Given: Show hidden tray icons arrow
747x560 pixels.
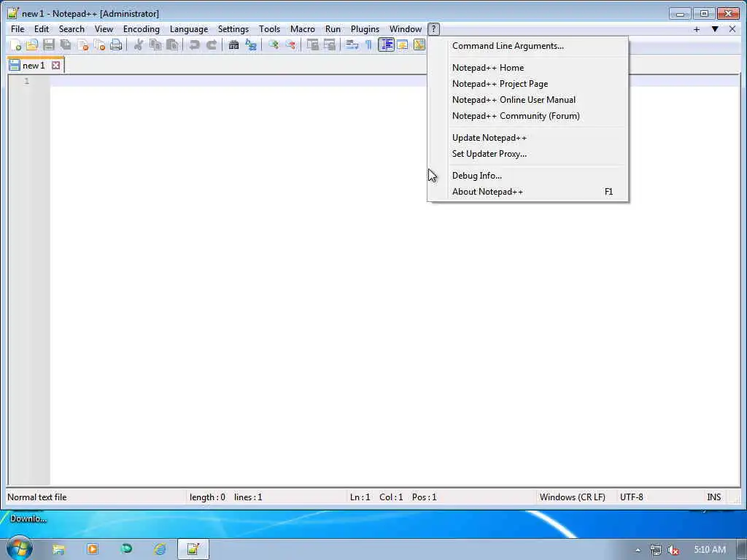Looking at the screenshot, I should coord(638,550).
